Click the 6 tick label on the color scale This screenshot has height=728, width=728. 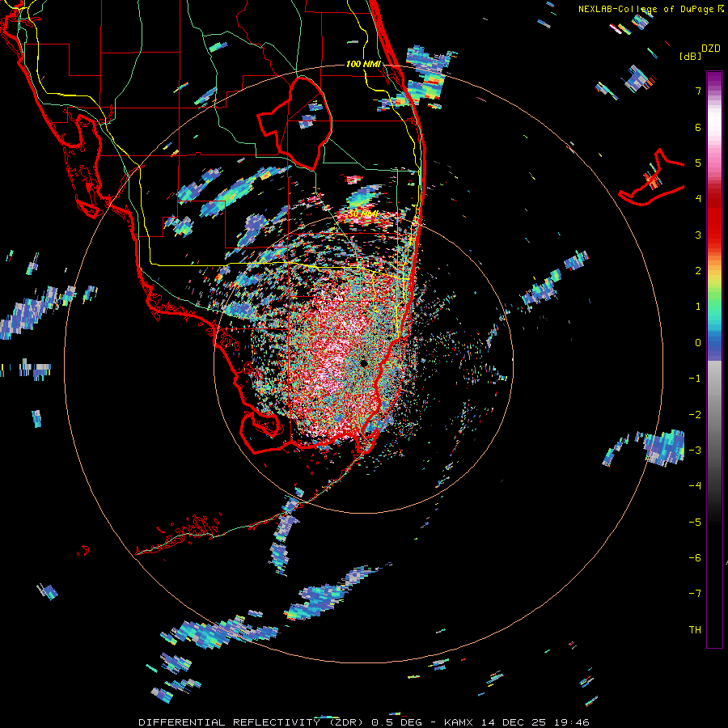[698, 127]
